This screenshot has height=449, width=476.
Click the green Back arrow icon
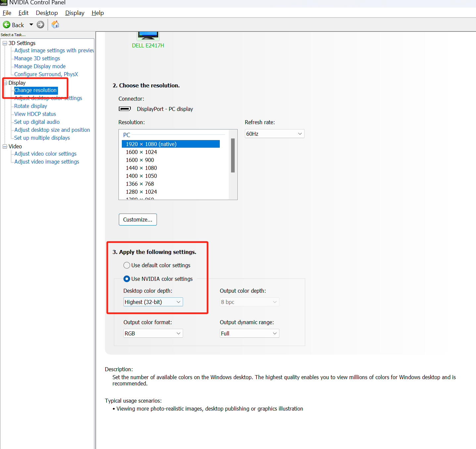coord(7,25)
